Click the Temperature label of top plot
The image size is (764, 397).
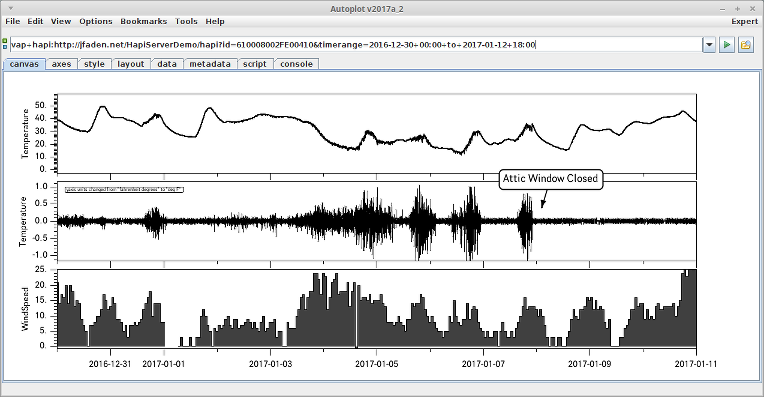coord(24,133)
